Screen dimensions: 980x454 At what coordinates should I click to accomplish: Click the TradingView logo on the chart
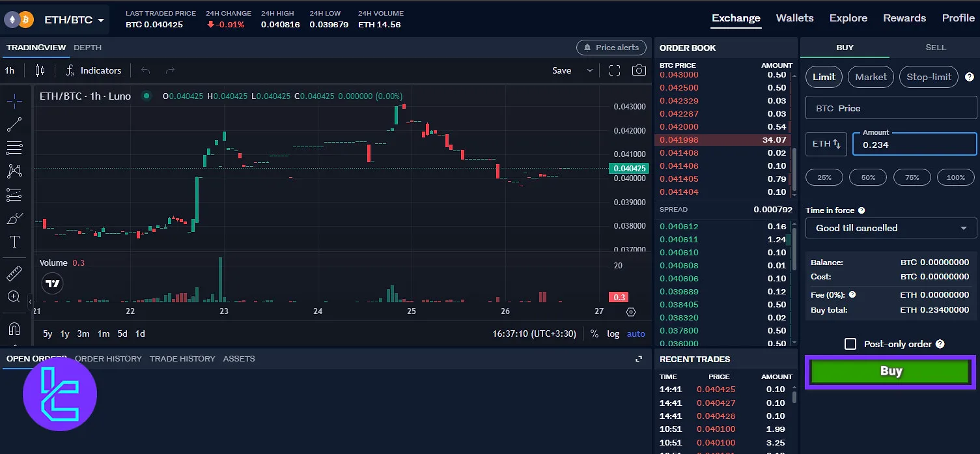click(x=53, y=283)
